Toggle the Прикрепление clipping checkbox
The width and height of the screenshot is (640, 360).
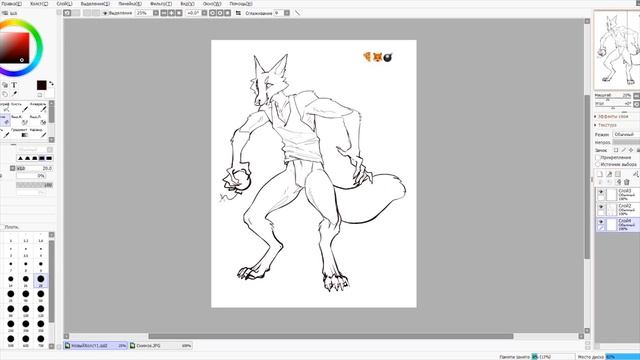[598, 157]
